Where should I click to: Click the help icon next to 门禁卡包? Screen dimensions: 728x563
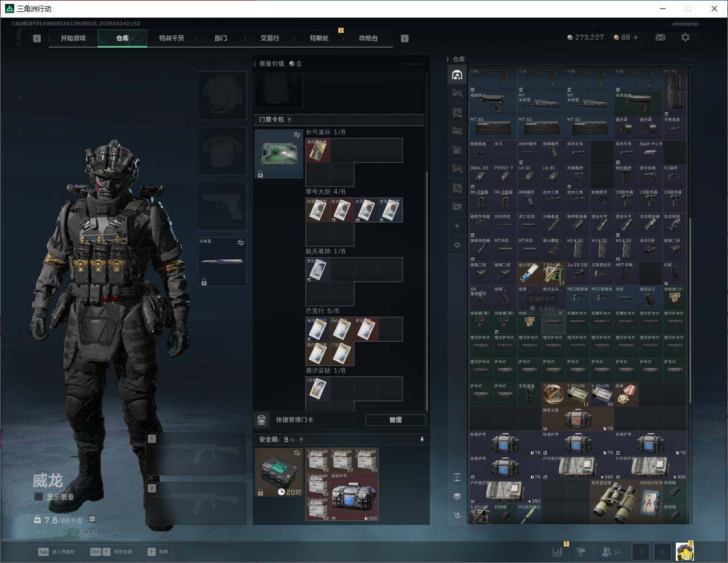[290, 120]
